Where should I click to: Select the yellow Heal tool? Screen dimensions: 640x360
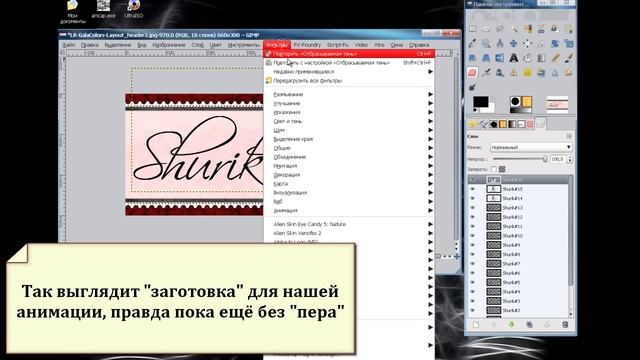click(x=527, y=73)
